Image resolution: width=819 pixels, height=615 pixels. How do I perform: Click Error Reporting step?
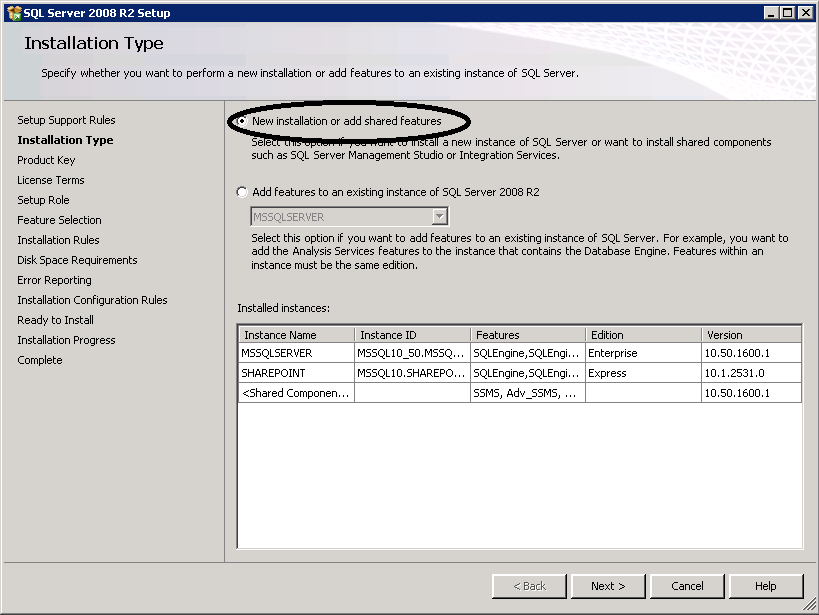point(54,280)
